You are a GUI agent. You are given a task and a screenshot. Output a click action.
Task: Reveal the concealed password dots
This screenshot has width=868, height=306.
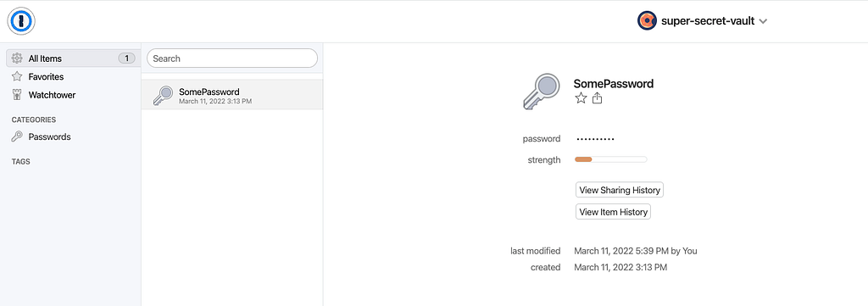coord(595,139)
